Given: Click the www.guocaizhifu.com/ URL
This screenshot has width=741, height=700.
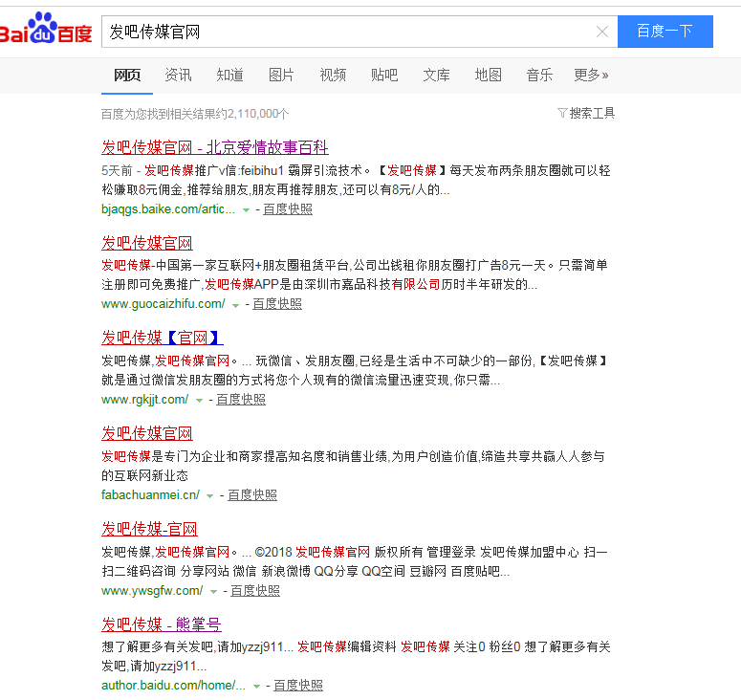Looking at the screenshot, I should (163, 304).
